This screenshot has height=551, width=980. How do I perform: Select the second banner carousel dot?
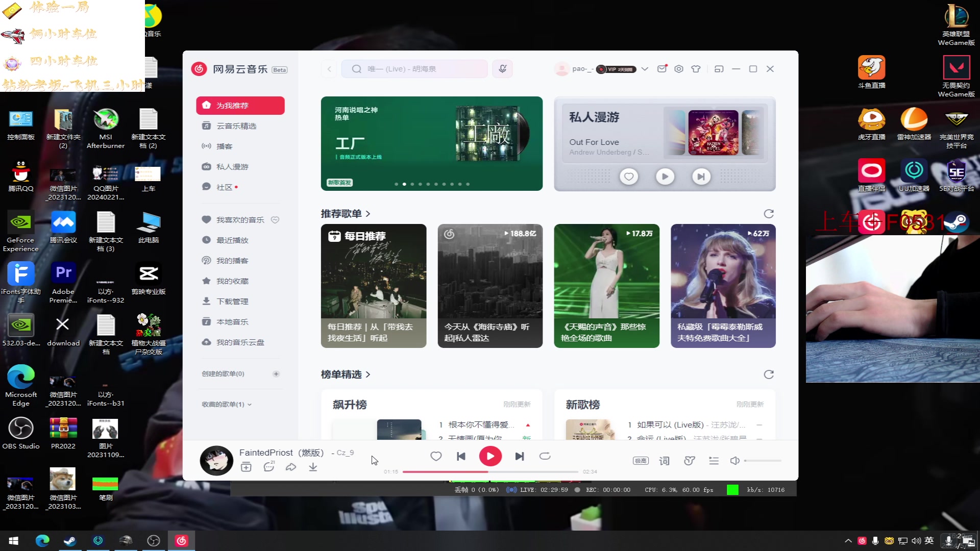404,184
